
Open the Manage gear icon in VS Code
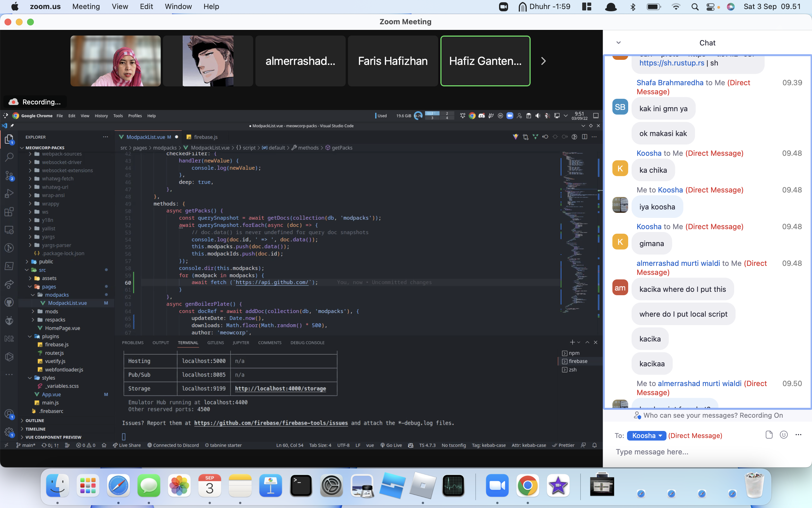tap(9, 432)
